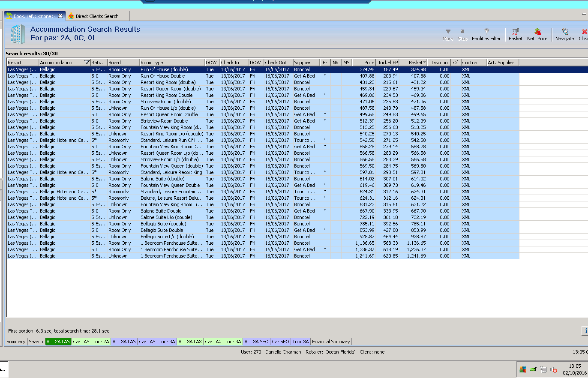The height and width of the screenshot is (378, 588).
Task: Click the price 853.99 cell
Action: 367,230
